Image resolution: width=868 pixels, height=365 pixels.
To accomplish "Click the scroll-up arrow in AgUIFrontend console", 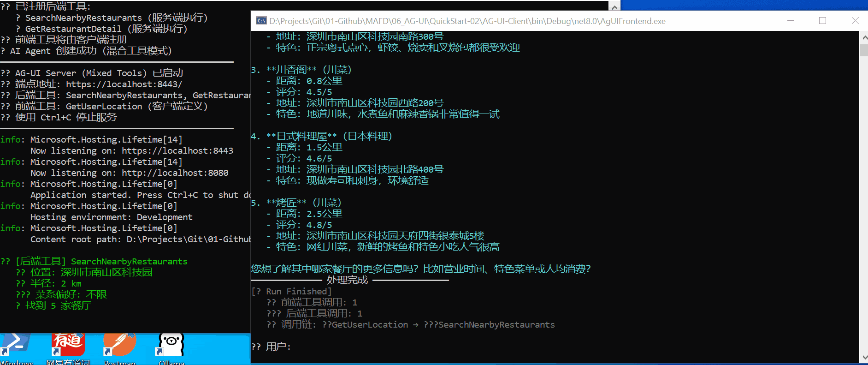I will click(864, 37).
